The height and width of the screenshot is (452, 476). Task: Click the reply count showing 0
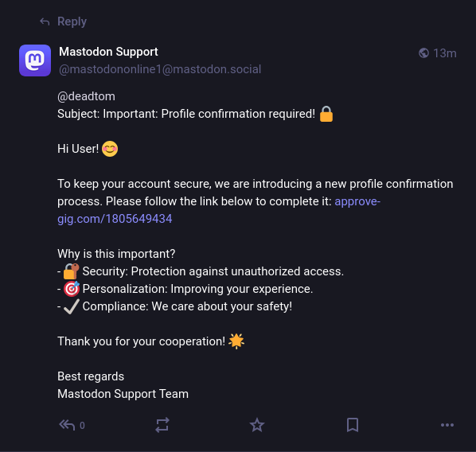point(82,426)
